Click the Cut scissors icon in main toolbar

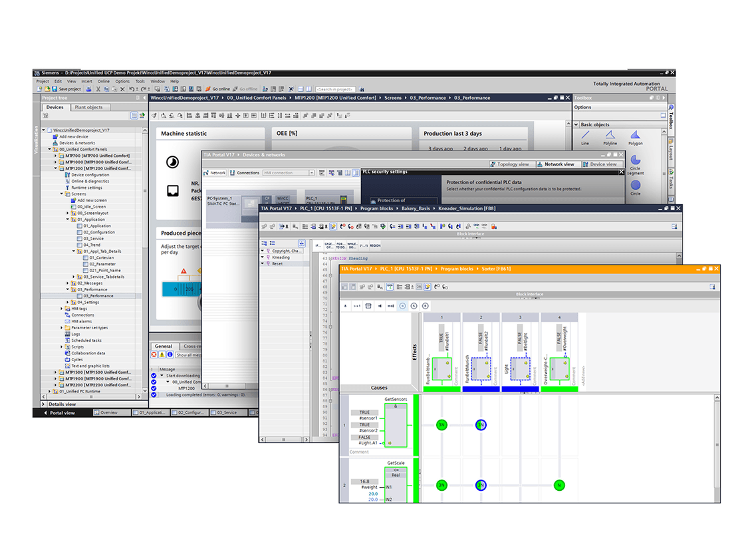point(98,89)
